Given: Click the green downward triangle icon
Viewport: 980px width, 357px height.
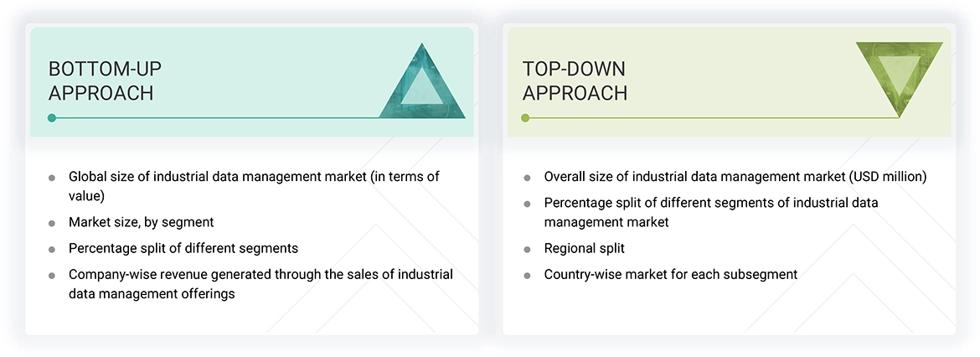Looking at the screenshot, I should tap(899, 76).
